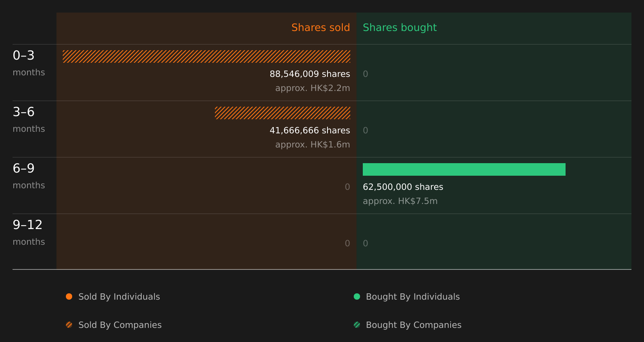Click the Shares bought column header
This screenshot has width=644, height=342.
(400, 28)
